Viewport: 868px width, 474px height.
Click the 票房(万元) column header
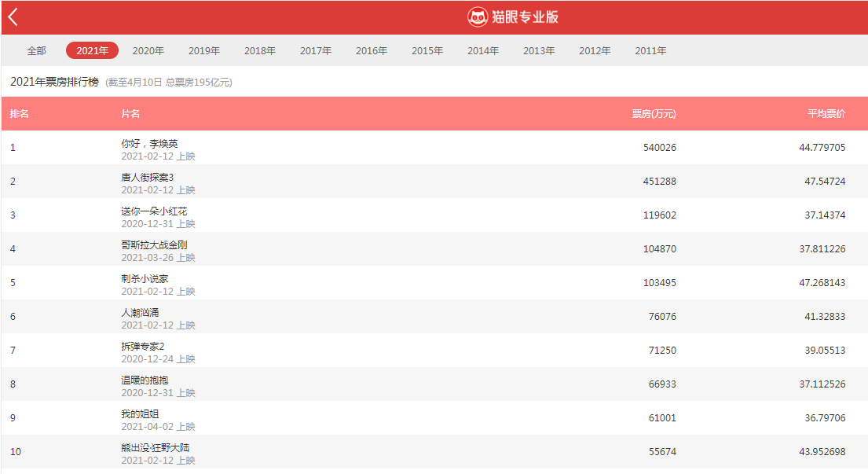654,113
